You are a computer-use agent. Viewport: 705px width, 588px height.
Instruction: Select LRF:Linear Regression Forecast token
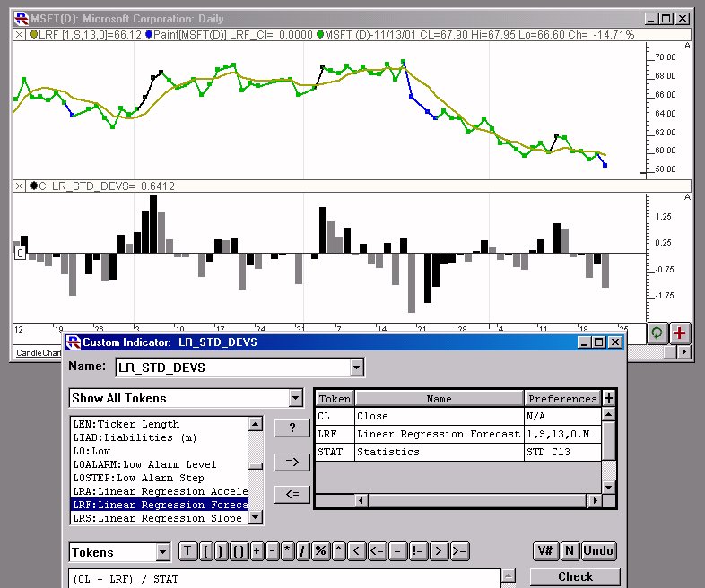(x=160, y=505)
